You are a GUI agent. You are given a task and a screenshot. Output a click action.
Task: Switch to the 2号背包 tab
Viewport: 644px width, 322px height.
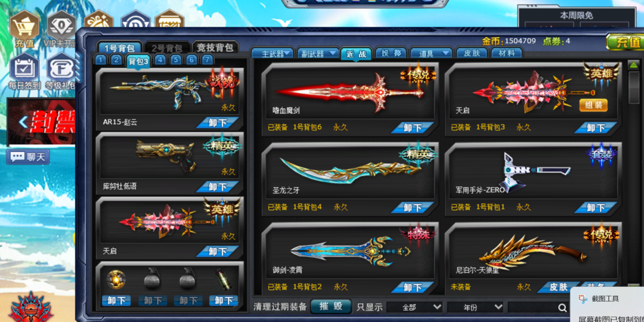167,48
